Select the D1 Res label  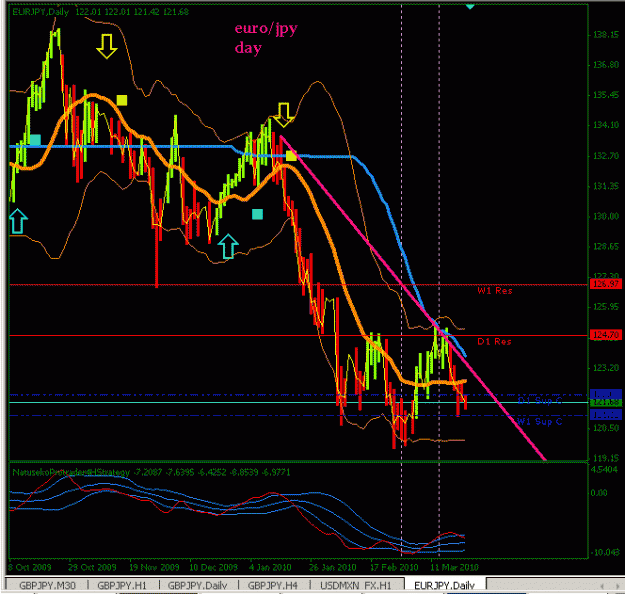(494, 342)
